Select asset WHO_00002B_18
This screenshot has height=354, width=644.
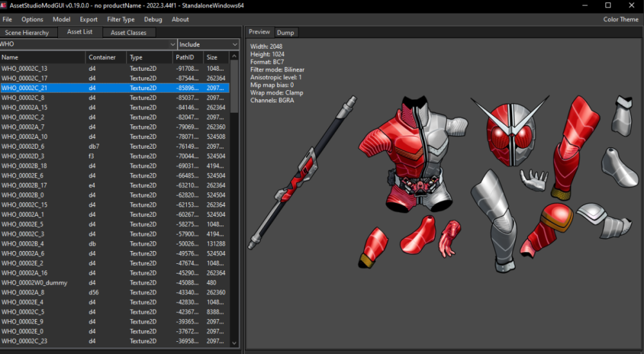pyautogui.click(x=115, y=166)
